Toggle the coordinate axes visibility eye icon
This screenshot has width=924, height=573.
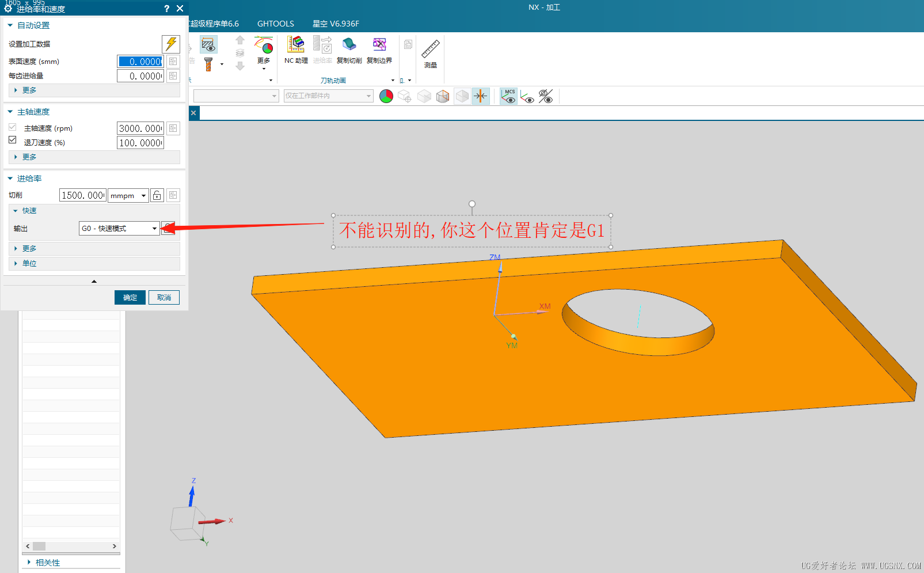527,97
